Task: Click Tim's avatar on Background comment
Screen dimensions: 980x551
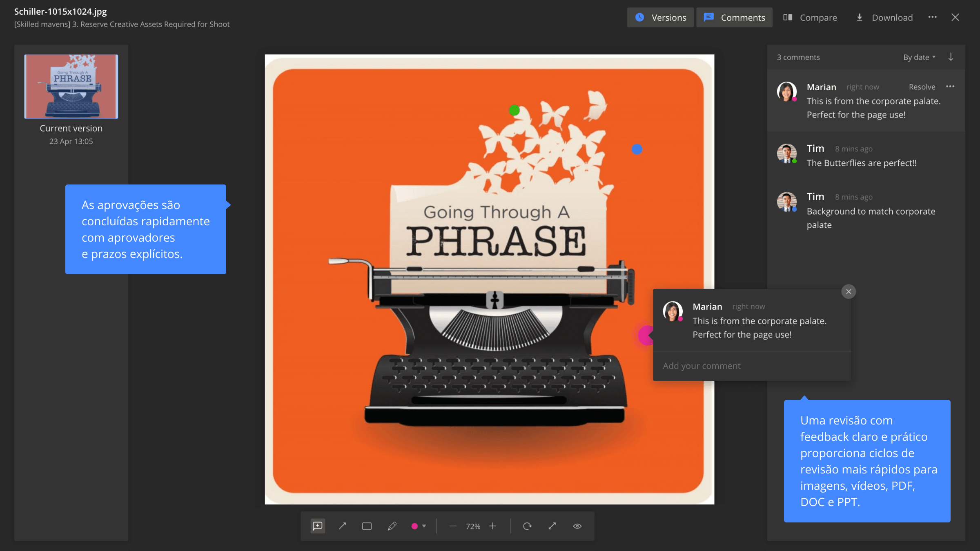Action: point(787,202)
